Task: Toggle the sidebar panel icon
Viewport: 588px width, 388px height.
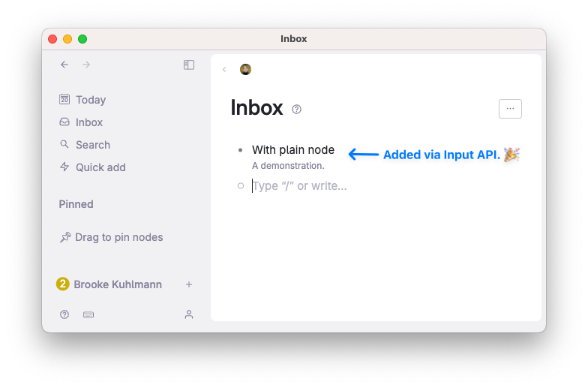Action: pos(189,65)
